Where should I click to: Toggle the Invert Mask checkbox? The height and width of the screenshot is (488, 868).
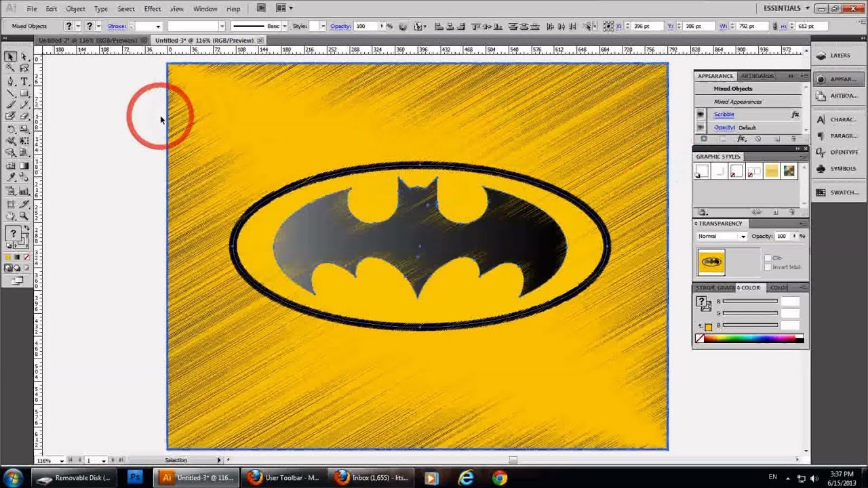pos(768,267)
